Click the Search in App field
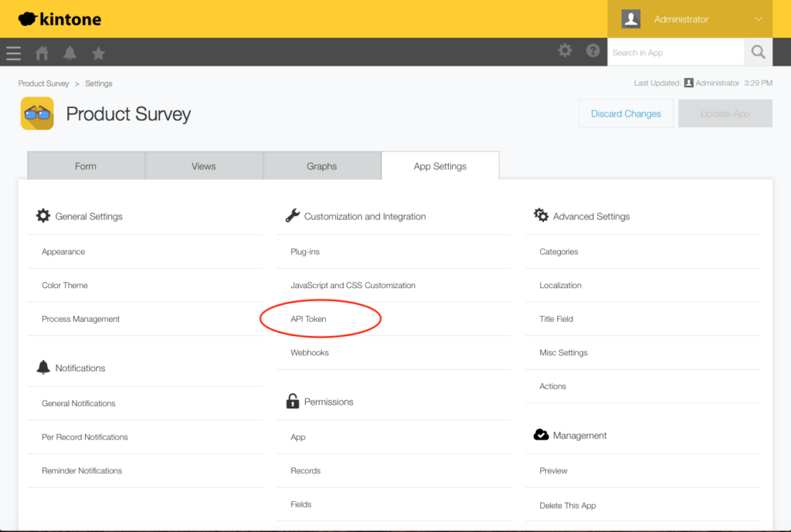791x532 pixels. tap(675, 53)
